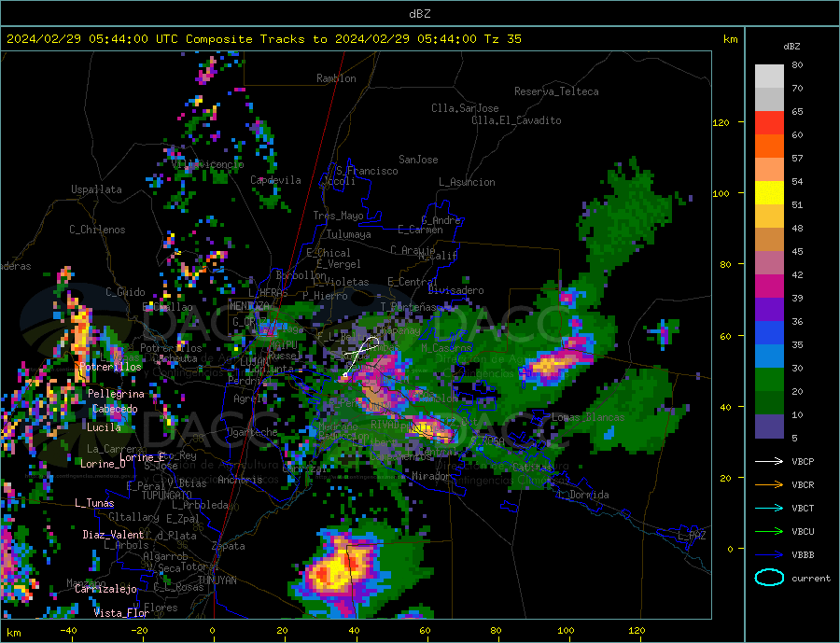Click the 'Cabecedo' place label
The height and width of the screenshot is (643, 840).
click(x=115, y=409)
